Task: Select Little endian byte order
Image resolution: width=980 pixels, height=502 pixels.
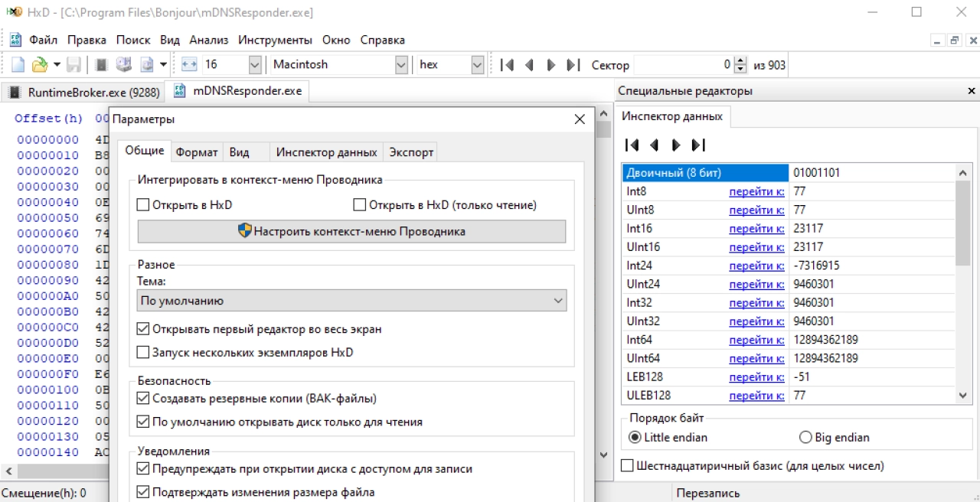Action: point(635,438)
